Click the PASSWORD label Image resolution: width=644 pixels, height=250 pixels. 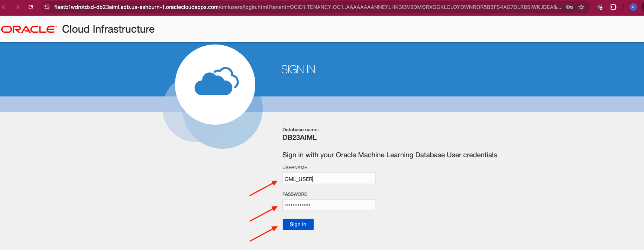295,194
